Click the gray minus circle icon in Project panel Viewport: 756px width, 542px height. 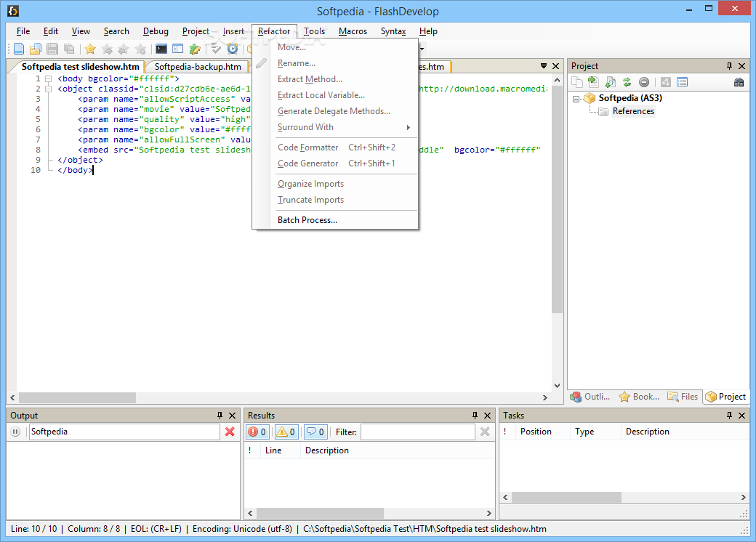click(x=643, y=82)
